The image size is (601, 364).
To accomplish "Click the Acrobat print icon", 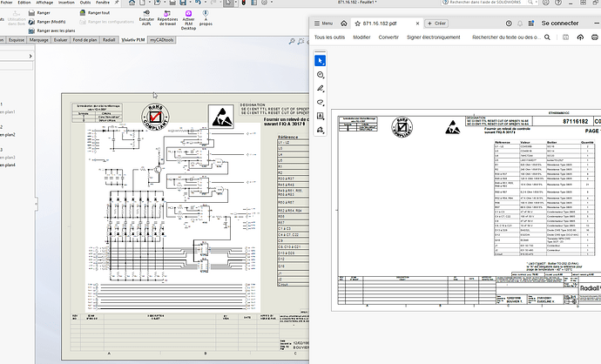I will pyautogui.click(x=595, y=37).
